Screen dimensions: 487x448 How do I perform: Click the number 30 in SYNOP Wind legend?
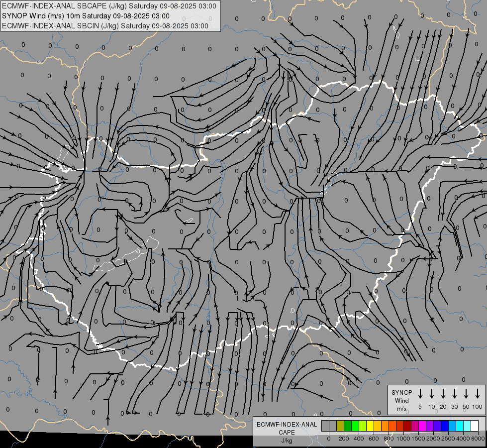pyautogui.click(x=455, y=407)
